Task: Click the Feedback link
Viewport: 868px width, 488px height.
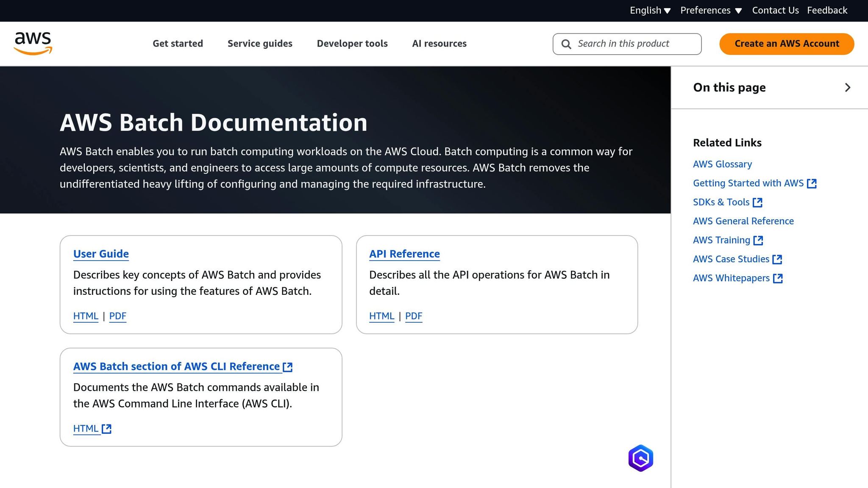Action: coord(827,10)
